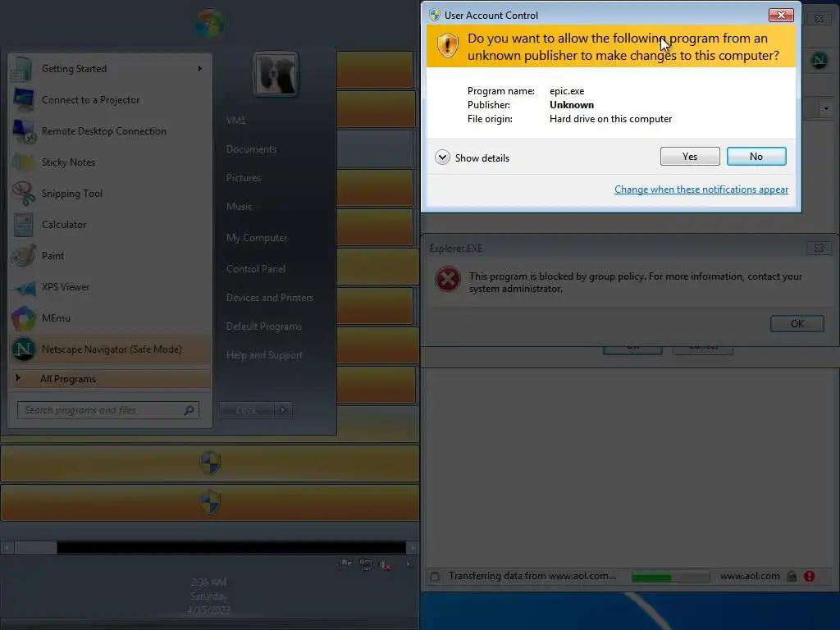
Task: Click Yes to allow epic.exe
Action: tap(689, 157)
